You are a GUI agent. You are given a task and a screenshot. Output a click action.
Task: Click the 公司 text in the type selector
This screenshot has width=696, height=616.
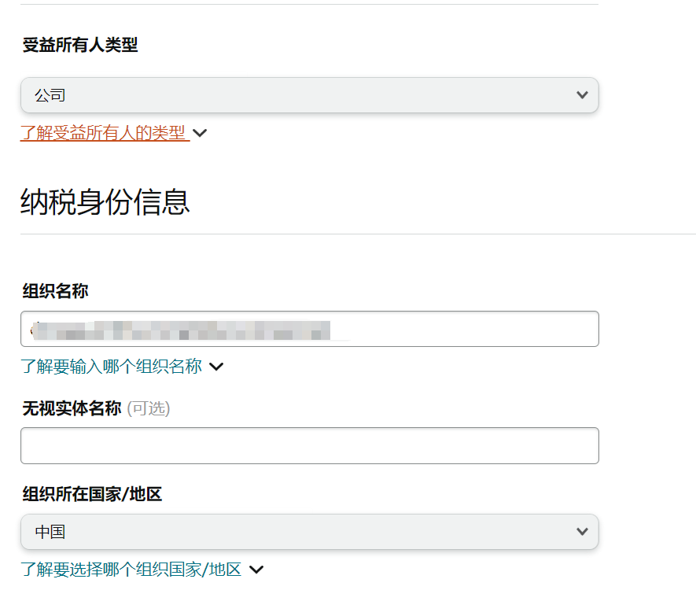pyautogui.click(x=50, y=95)
